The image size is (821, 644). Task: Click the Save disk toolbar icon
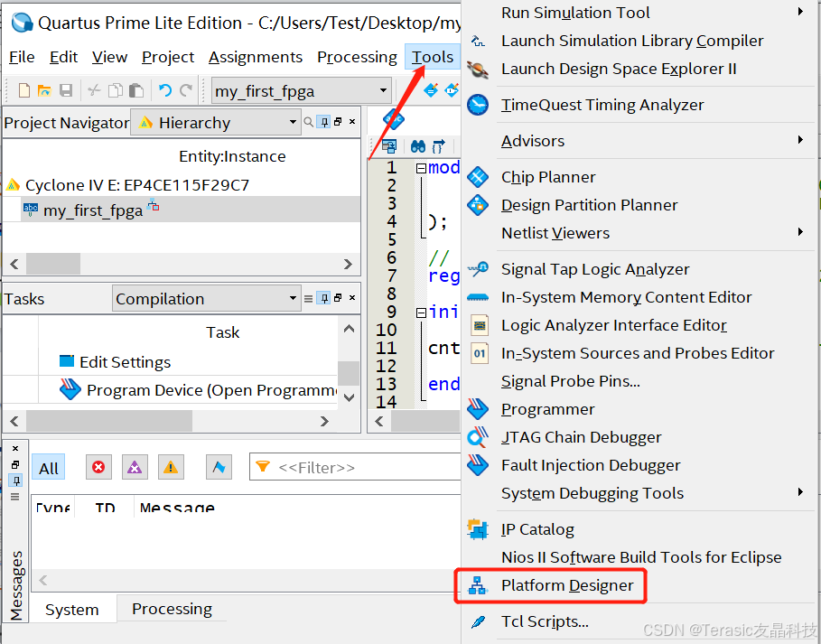pos(65,90)
